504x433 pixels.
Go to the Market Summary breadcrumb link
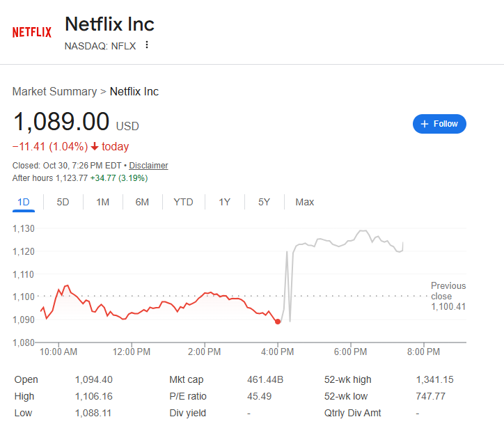(x=54, y=91)
